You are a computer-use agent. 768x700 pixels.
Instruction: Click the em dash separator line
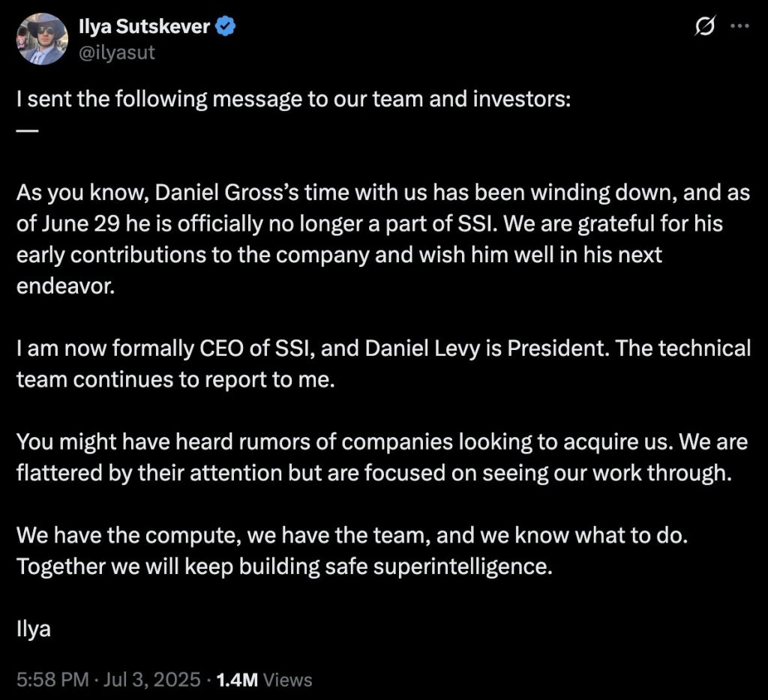27,130
